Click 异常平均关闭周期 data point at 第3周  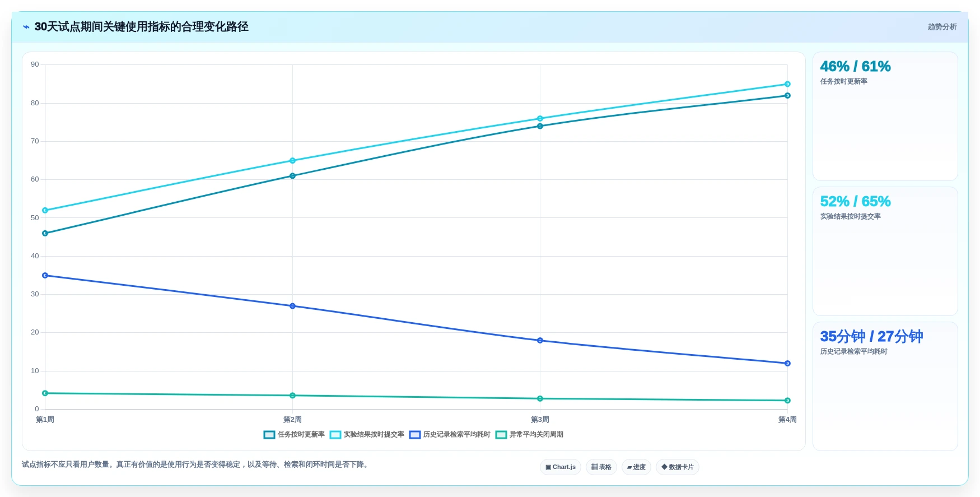point(540,399)
